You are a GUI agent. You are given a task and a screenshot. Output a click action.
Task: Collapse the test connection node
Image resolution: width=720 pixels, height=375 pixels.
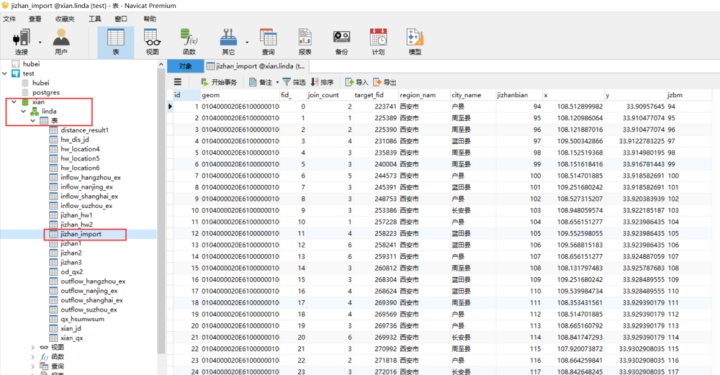point(5,73)
